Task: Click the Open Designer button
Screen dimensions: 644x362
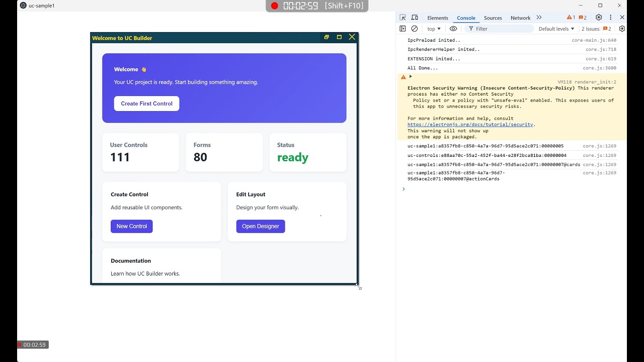Action: (x=261, y=226)
